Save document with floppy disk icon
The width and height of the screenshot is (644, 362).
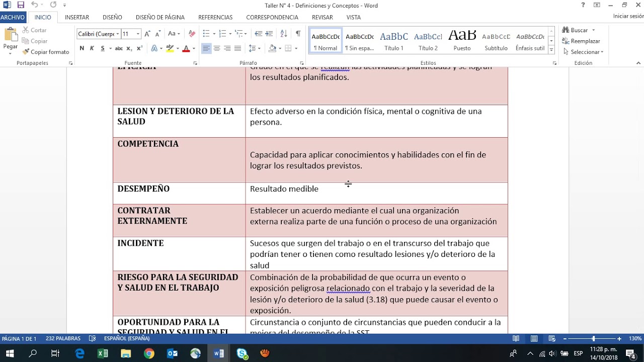(x=21, y=5)
